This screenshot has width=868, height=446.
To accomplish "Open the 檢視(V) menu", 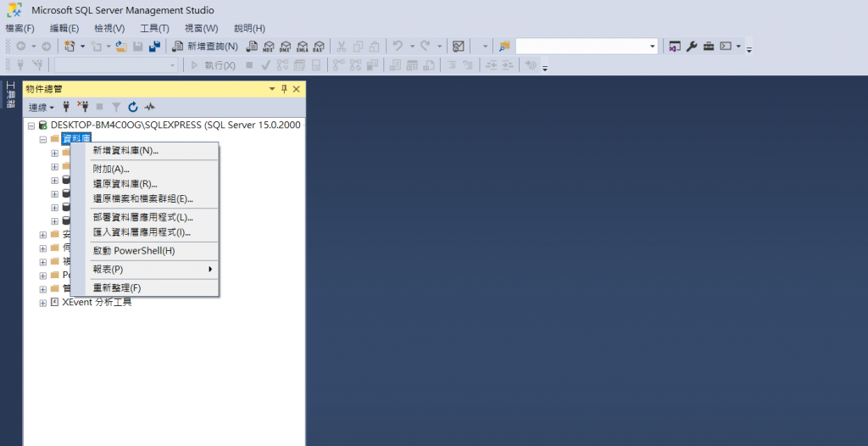I will pyautogui.click(x=109, y=28).
